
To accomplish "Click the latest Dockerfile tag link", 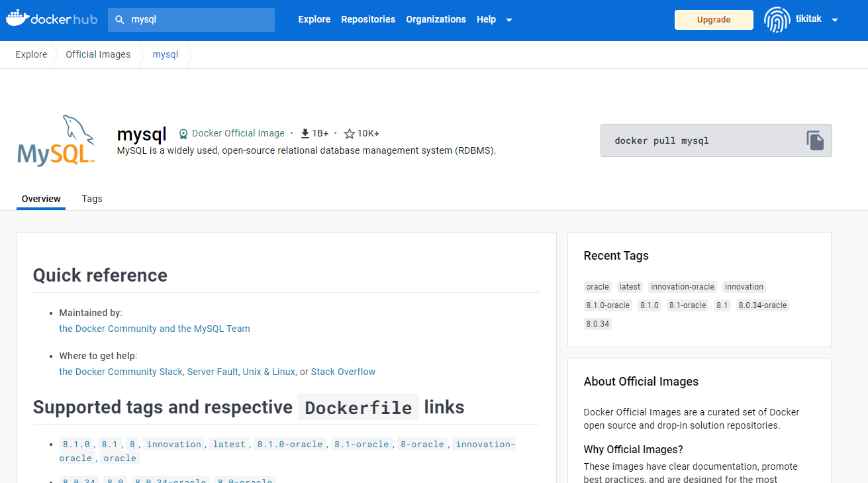I will (x=229, y=445).
